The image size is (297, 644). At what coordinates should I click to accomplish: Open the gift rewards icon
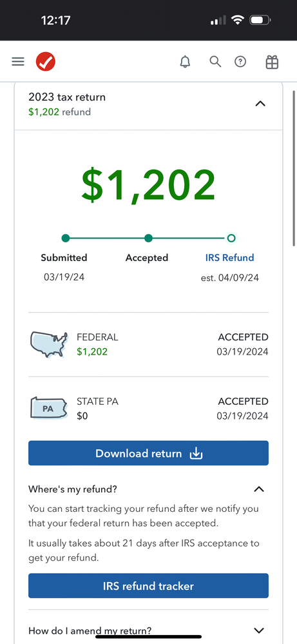click(x=272, y=62)
